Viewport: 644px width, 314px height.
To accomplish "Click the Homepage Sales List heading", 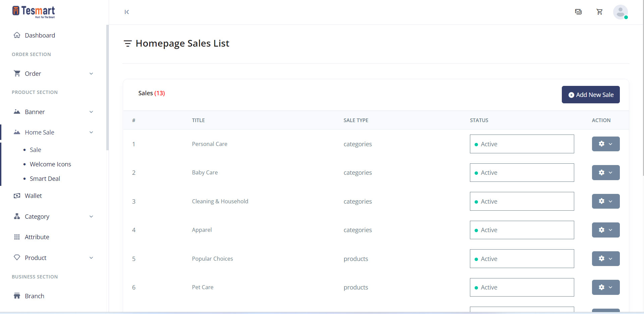I will pyautogui.click(x=182, y=43).
